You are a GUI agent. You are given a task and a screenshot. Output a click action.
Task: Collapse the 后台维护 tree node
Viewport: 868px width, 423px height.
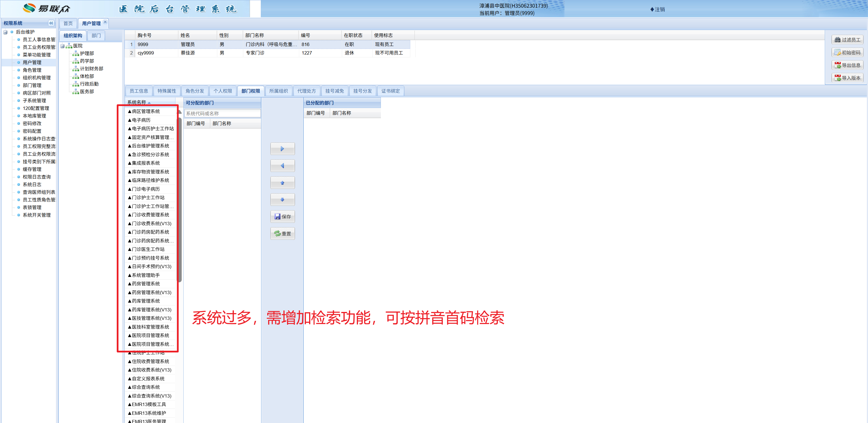tap(5, 32)
